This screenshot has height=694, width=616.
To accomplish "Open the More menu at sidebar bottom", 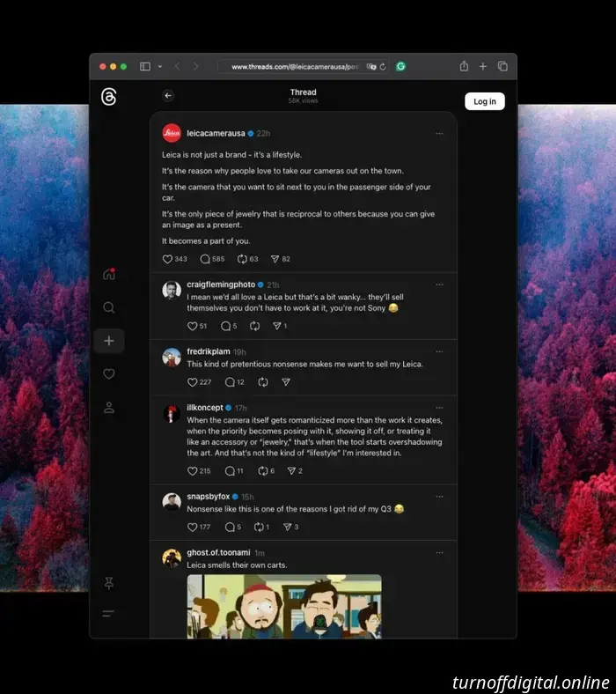I will tap(108, 614).
